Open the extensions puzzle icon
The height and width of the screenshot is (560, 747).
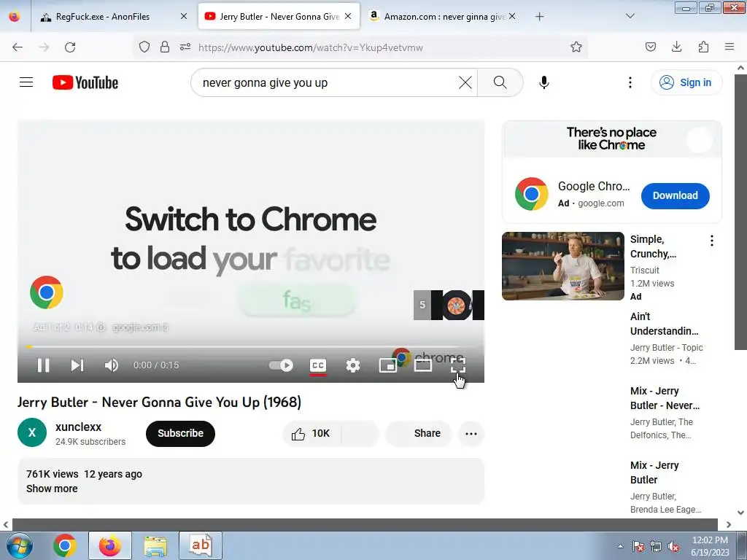pyautogui.click(x=703, y=47)
